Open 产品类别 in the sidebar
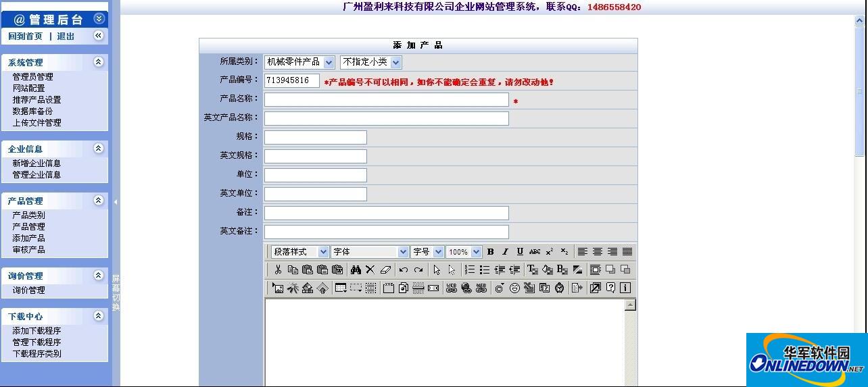The height and width of the screenshot is (387, 868). tap(28, 215)
